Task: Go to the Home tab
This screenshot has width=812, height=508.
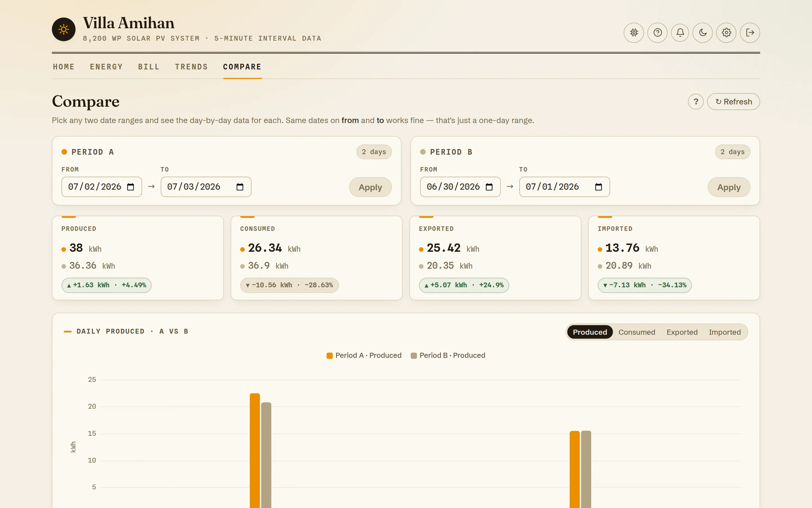Action: (64, 67)
